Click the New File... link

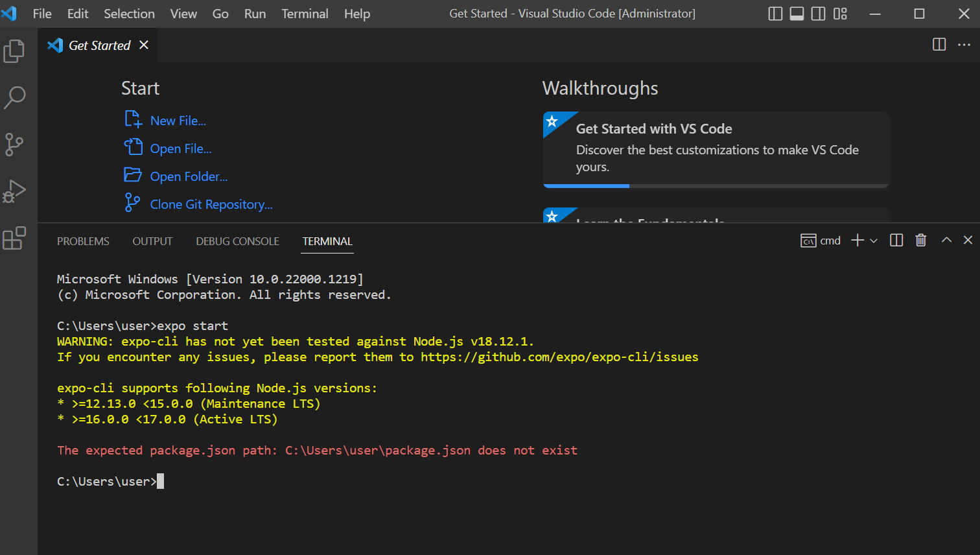coord(178,121)
